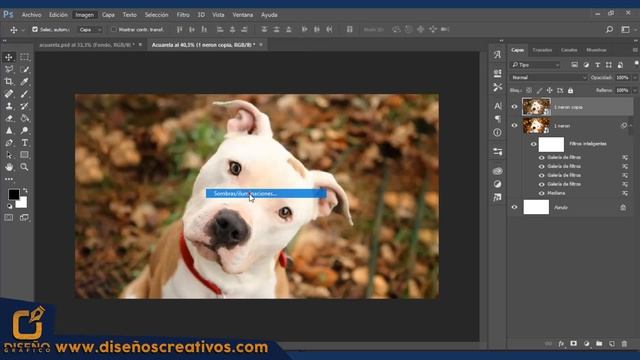Enable Mostrar contr. transf. checkbox
Viewport: 640px width, 360px height.
coord(114,29)
